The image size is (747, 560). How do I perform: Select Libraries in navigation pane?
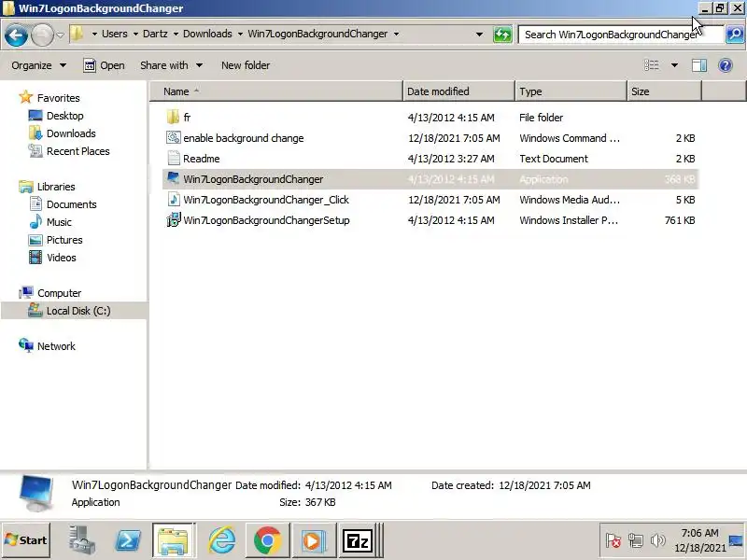pyautogui.click(x=48, y=187)
